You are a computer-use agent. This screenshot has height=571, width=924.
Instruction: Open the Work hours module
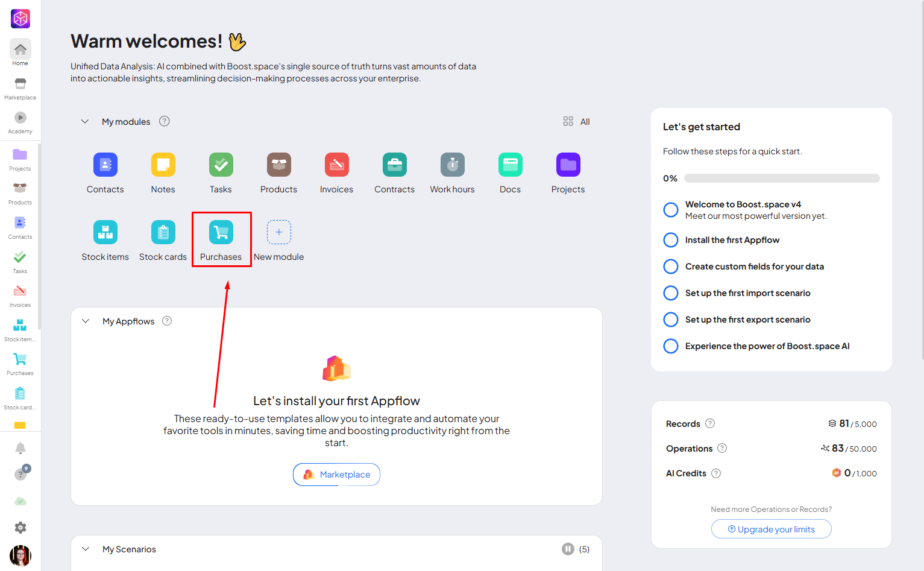tap(452, 165)
